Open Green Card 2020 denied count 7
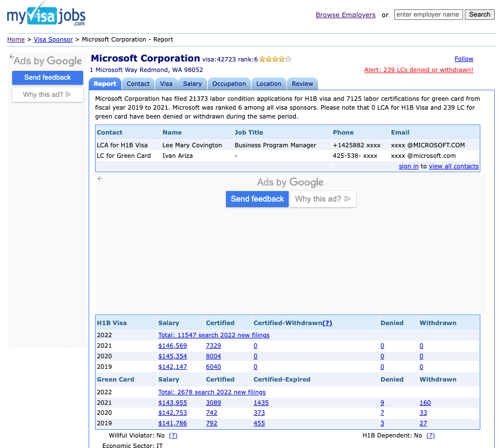Image resolution: width=503 pixels, height=448 pixels. point(382,413)
